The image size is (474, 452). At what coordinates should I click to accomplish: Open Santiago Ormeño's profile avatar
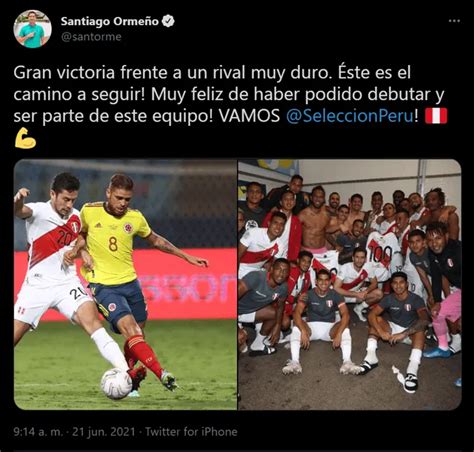[x=32, y=29]
